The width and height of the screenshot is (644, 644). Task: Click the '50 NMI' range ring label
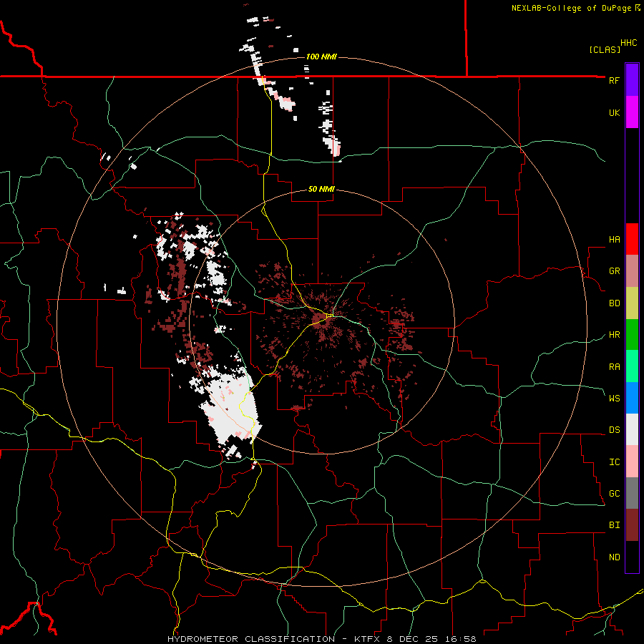click(x=321, y=190)
